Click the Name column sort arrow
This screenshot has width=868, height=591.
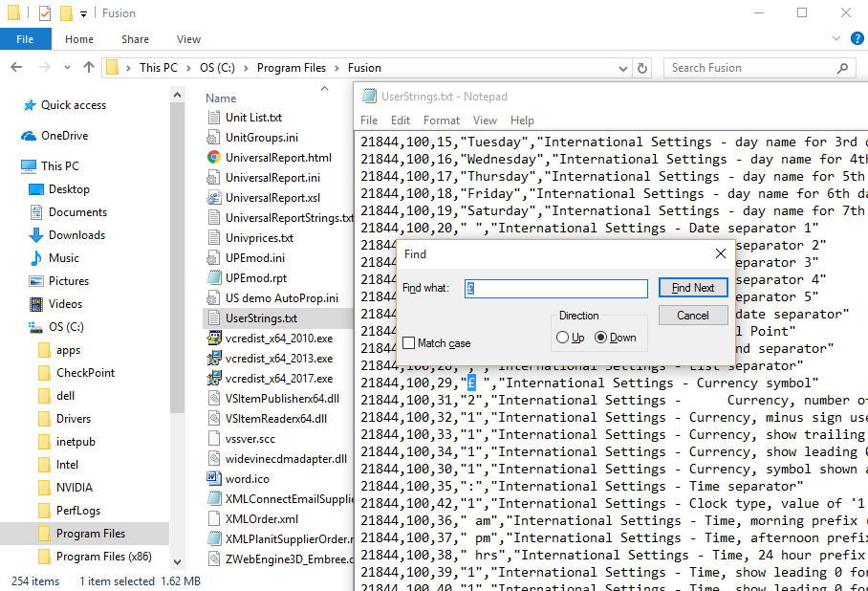tap(324, 88)
